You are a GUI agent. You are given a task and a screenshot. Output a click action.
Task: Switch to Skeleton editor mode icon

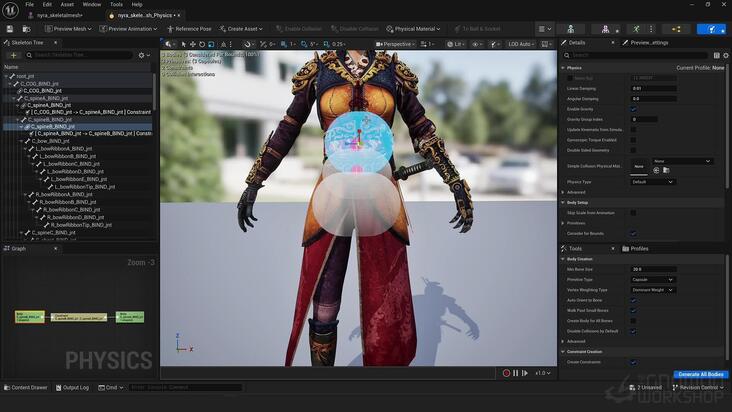[x=570, y=29]
